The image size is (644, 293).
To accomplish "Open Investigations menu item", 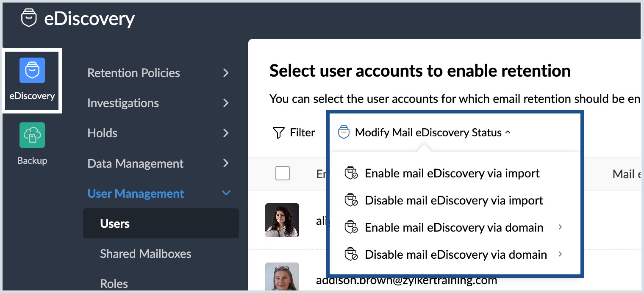I will (x=123, y=103).
